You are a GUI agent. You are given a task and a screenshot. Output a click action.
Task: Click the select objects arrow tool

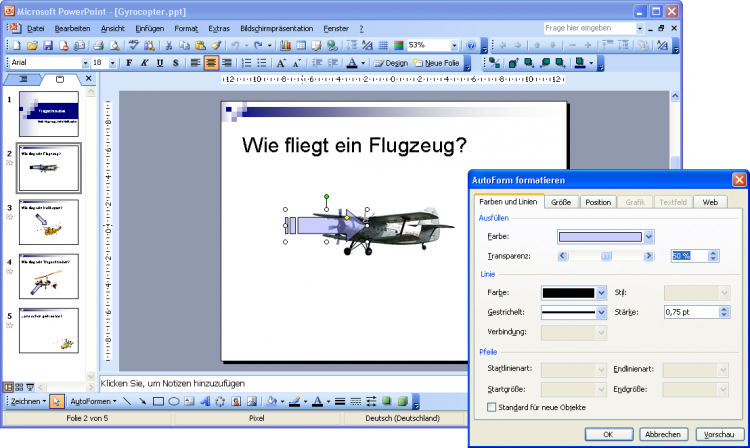(56, 401)
